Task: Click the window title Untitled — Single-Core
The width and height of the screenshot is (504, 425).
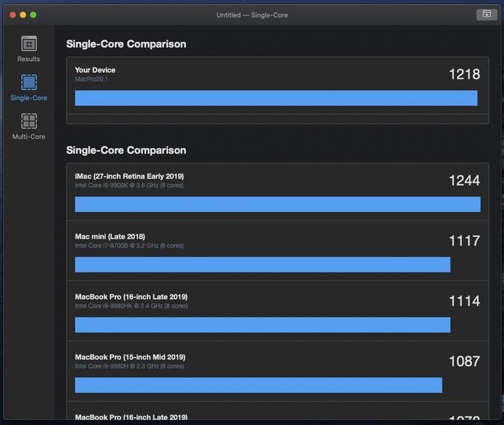Action: [252, 14]
